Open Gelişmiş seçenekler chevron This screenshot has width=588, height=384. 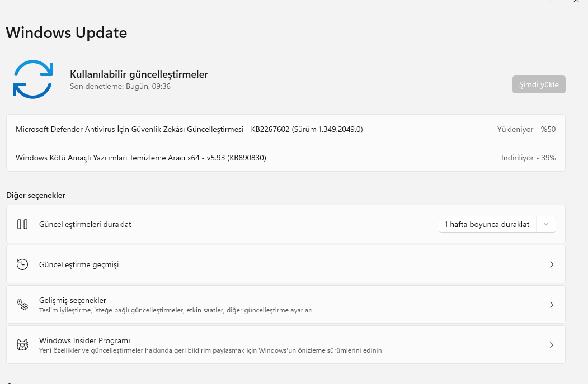tap(552, 305)
